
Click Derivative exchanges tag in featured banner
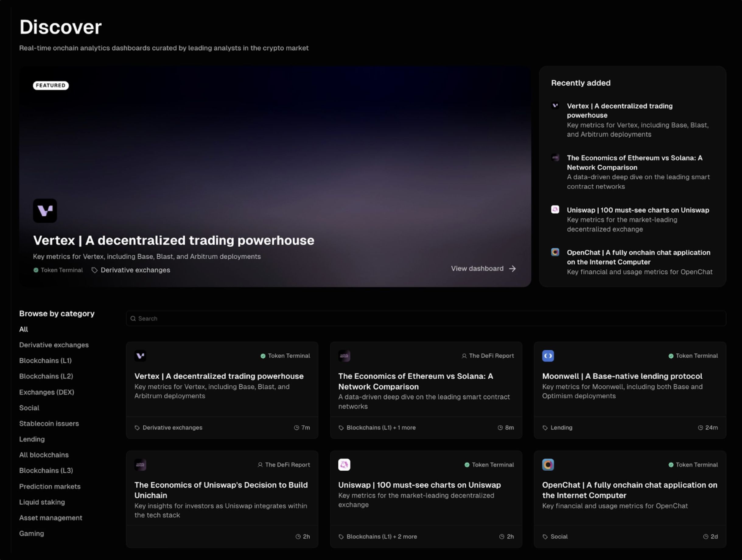(x=135, y=270)
